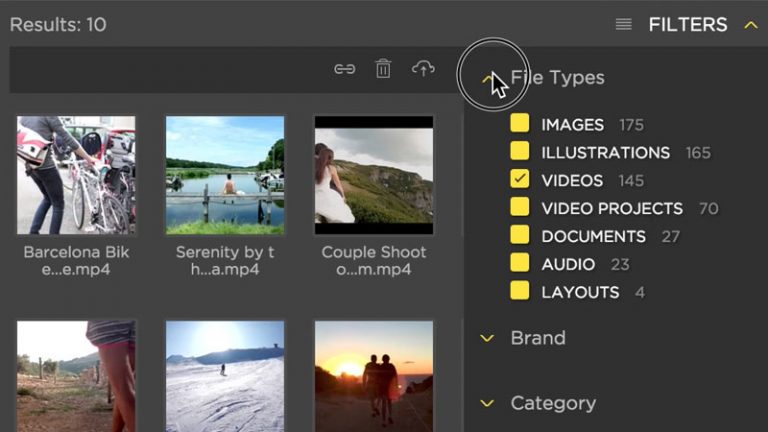Enable the Illustrations filter checkbox
The image size is (768, 432).
tap(519, 152)
